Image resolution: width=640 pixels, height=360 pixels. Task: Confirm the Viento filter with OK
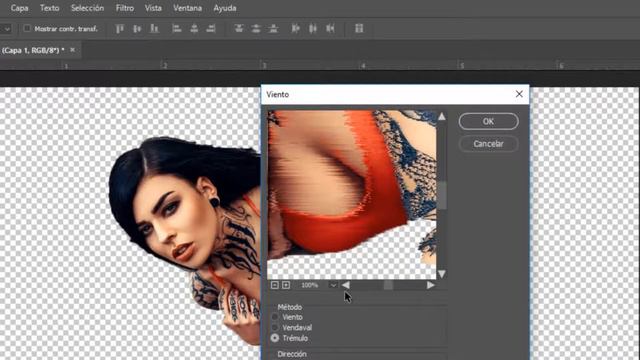[489, 121]
